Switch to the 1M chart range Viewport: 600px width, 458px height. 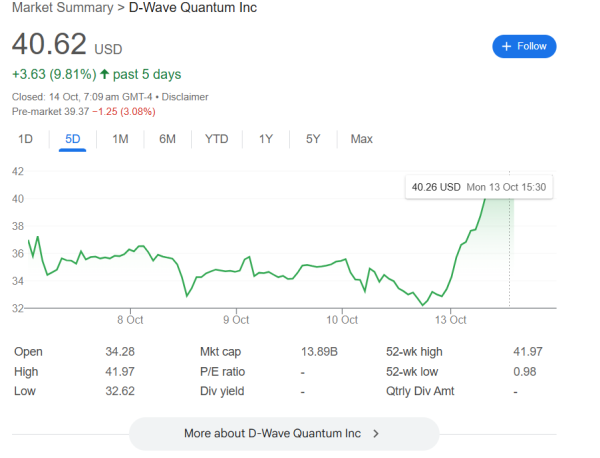coord(120,139)
